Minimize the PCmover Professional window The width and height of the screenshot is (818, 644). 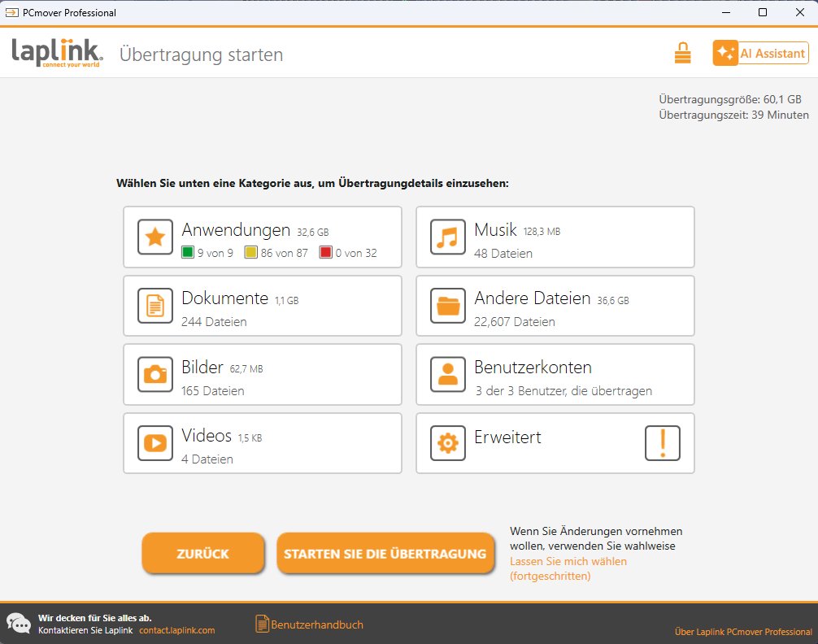(x=725, y=12)
